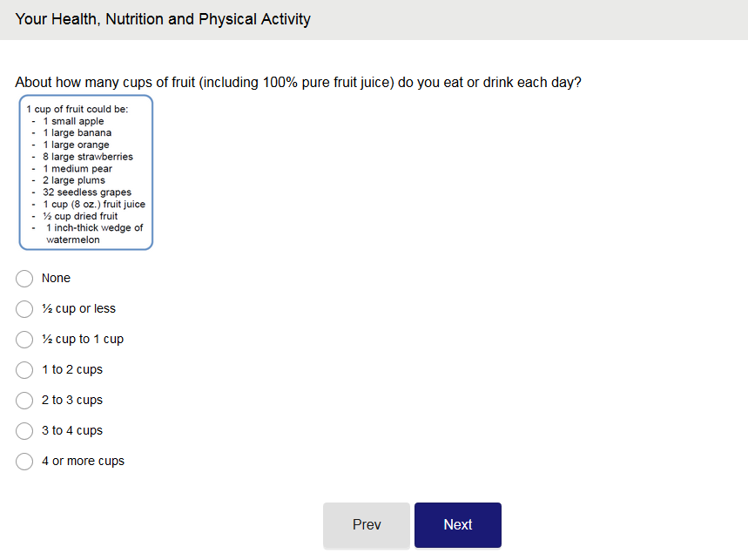
Task: Click the fruit cups question text
Action: tap(298, 83)
